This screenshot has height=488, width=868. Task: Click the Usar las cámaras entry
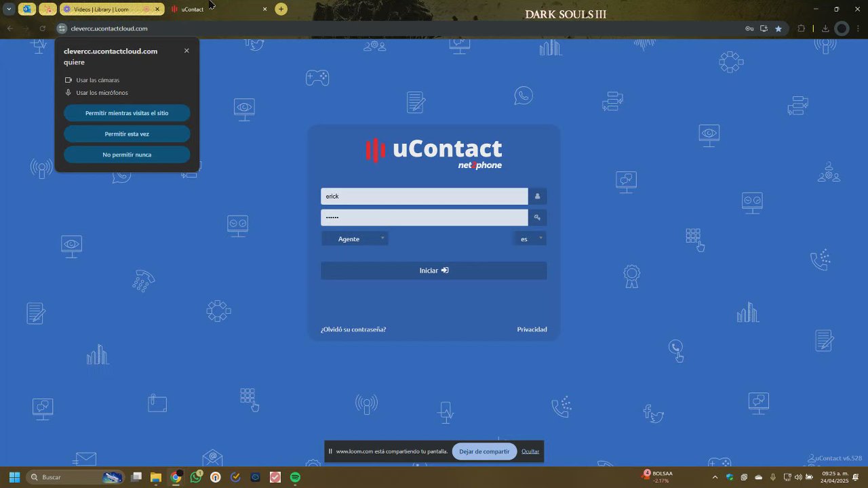click(x=92, y=80)
